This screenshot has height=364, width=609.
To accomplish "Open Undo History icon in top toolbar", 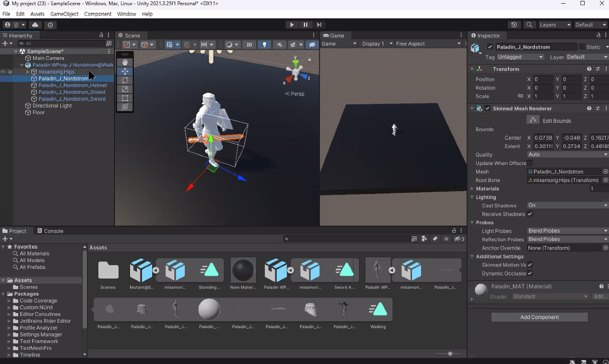I will coord(514,25).
